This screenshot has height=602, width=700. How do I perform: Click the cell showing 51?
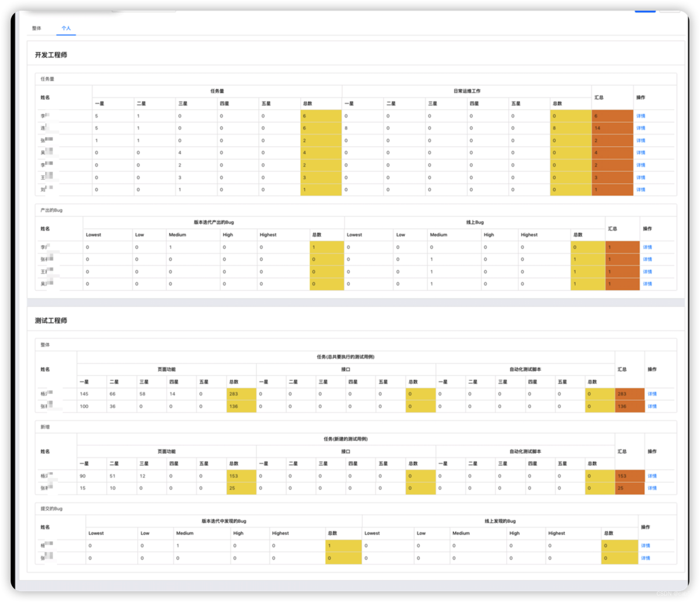121,476
